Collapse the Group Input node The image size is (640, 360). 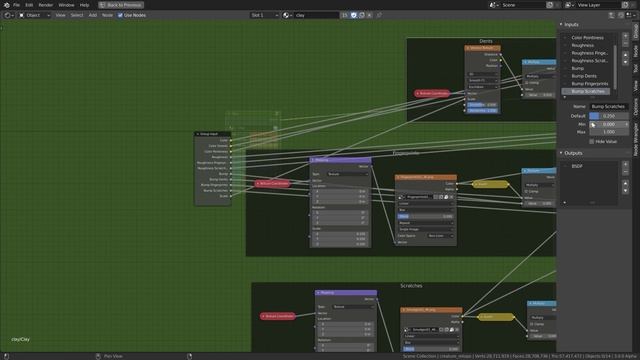pos(198,134)
